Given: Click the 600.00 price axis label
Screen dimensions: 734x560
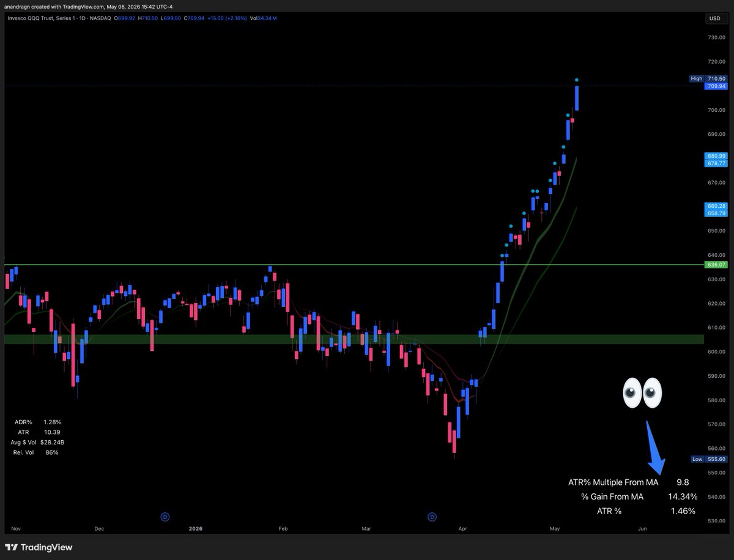Looking at the screenshot, I should pos(716,352).
